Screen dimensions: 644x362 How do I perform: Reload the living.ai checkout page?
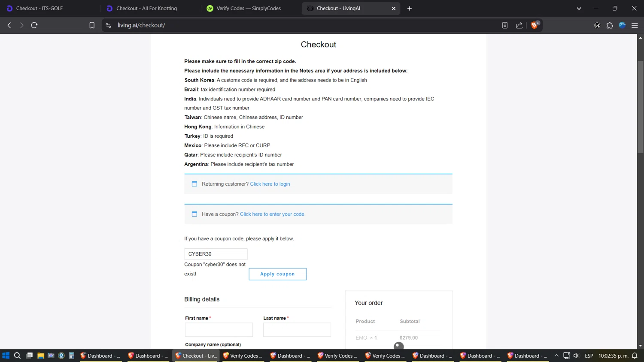click(34, 25)
